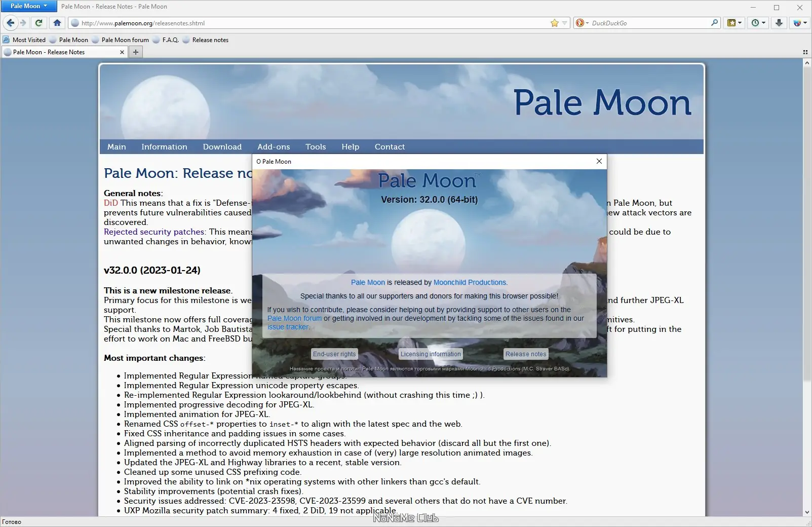Minimize the Pale Moon browser window
The height and width of the screenshot is (527, 812).
click(x=753, y=7)
